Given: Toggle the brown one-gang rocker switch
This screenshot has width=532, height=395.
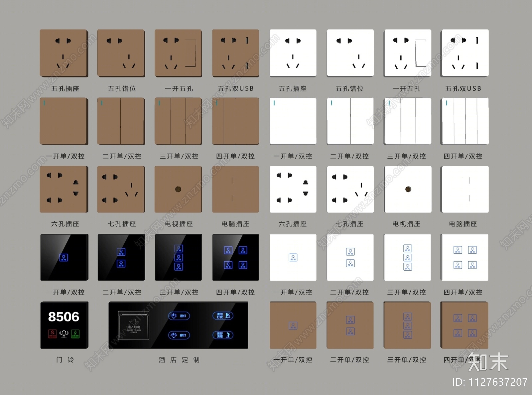Looking at the screenshot, I should point(64,121).
